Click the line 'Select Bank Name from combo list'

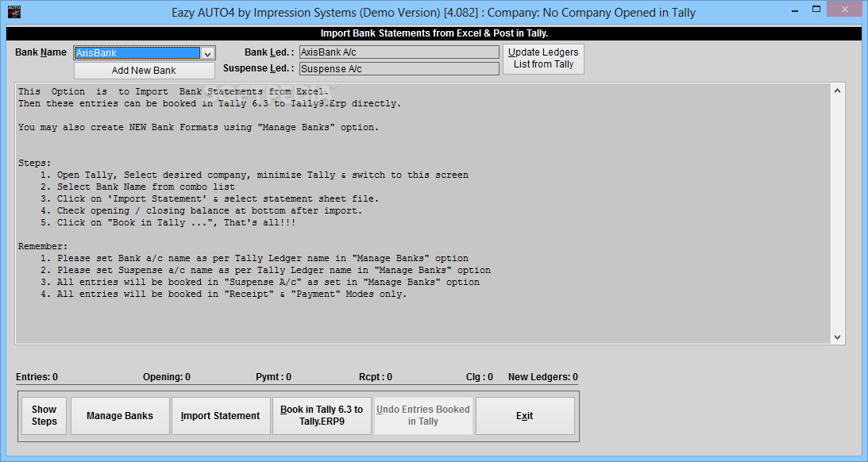point(146,187)
